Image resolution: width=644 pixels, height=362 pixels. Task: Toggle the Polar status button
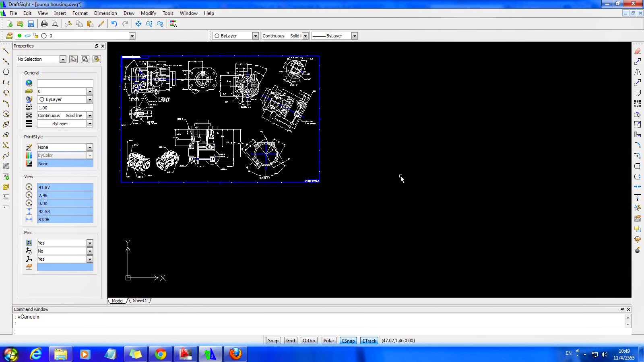[x=329, y=341]
